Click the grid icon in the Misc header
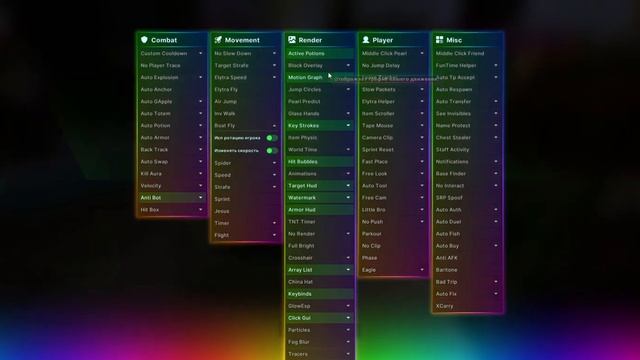 click(x=440, y=40)
